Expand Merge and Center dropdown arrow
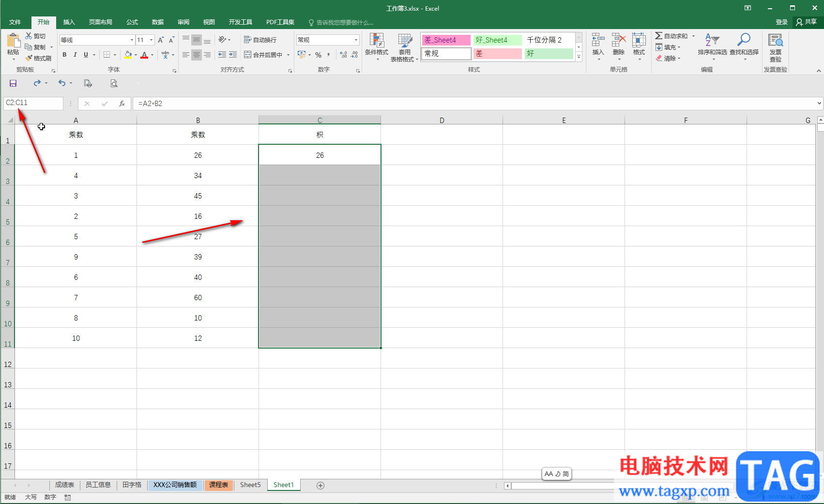The image size is (824, 504). click(x=288, y=55)
